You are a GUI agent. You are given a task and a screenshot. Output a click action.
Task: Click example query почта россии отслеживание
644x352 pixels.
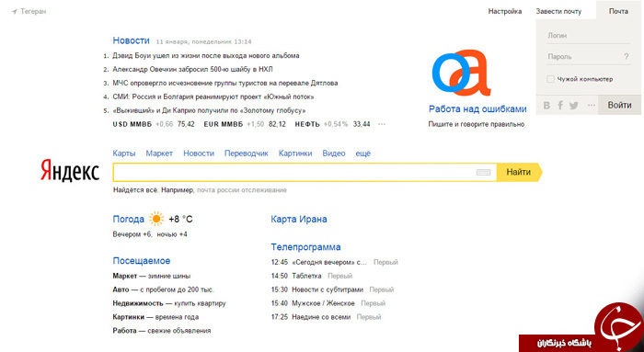[x=241, y=190]
